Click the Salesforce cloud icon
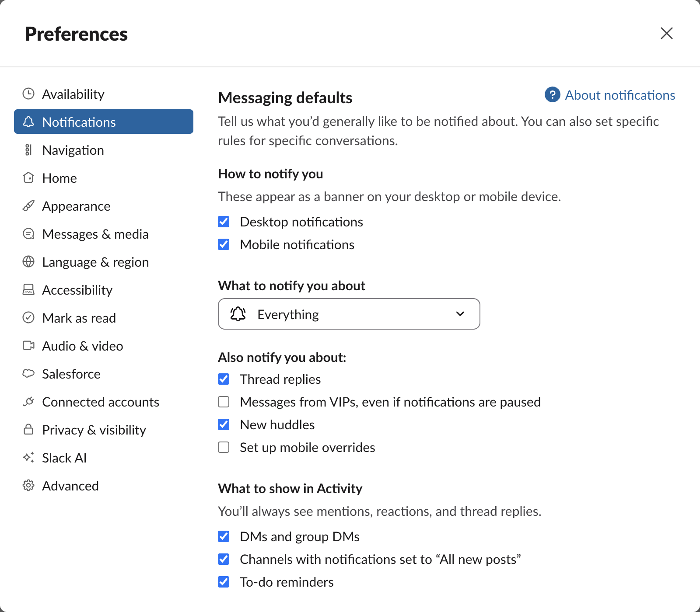This screenshot has width=700, height=612. [28, 373]
